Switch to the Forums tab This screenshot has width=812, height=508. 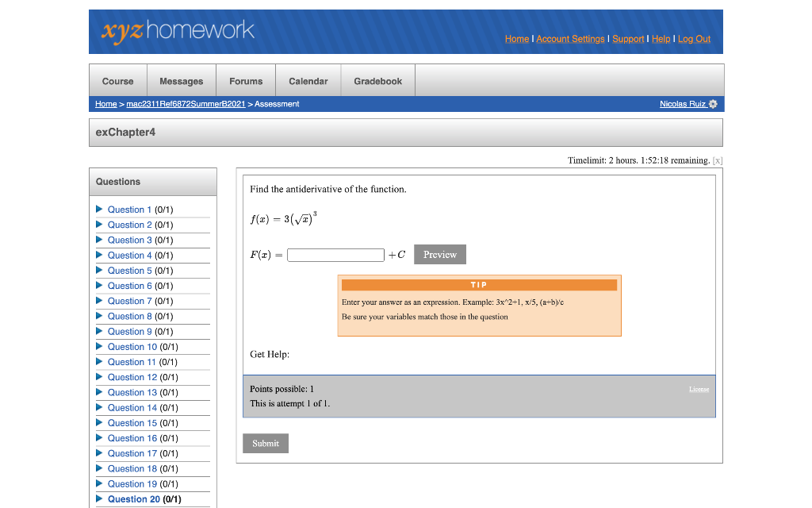pyautogui.click(x=246, y=80)
